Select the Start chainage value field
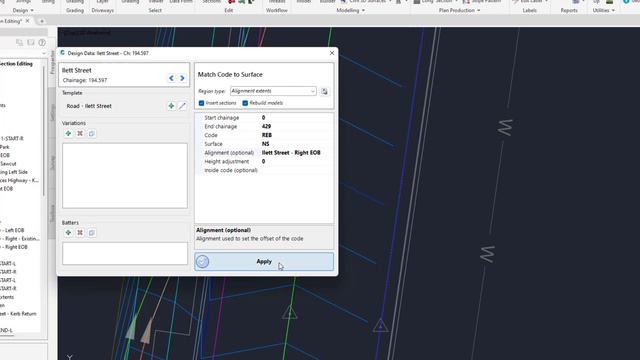The width and height of the screenshot is (640, 360). coord(296,118)
